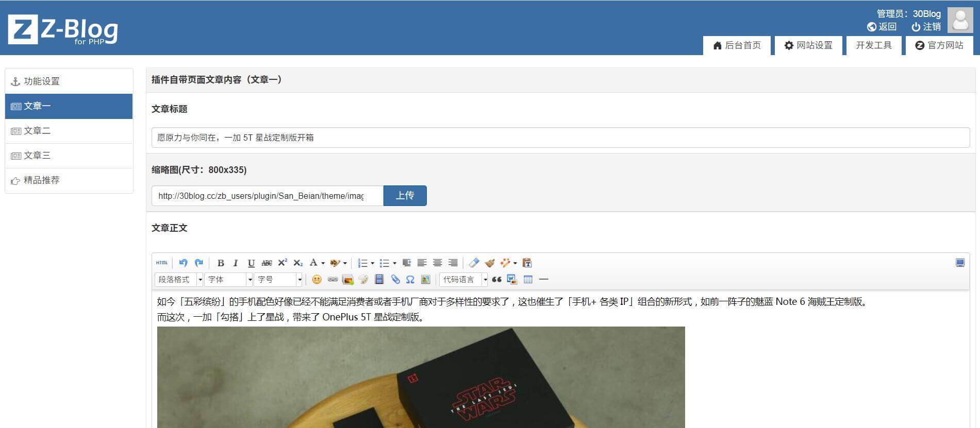Open 精品推荐 in the sidebar
Viewport: 980px width, 428px height.
(69, 180)
